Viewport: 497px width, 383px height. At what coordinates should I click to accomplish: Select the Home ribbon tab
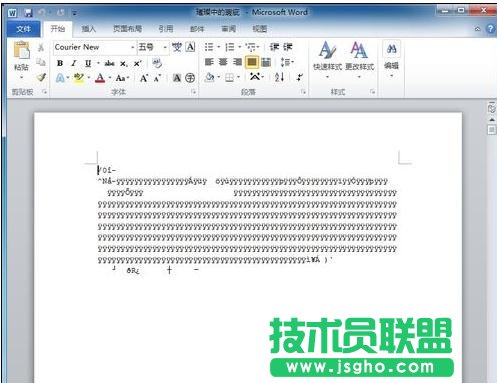point(57,29)
